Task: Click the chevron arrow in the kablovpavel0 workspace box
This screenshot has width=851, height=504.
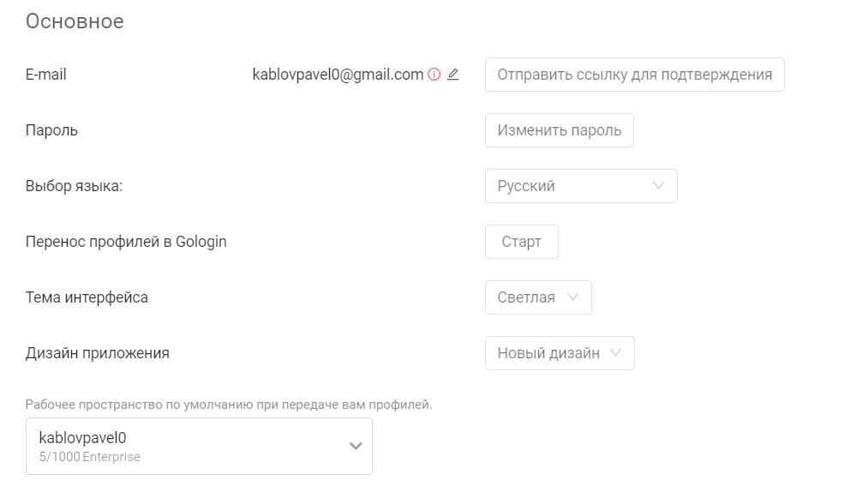Action: pyautogui.click(x=356, y=446)
